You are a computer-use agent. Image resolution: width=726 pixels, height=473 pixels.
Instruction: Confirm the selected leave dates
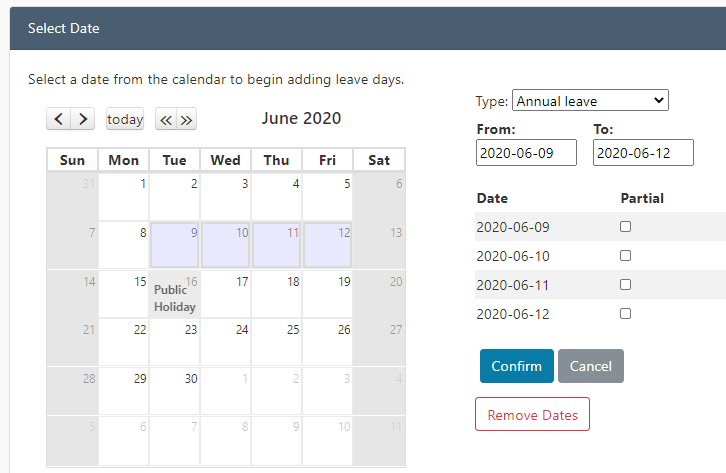(516, 366)
